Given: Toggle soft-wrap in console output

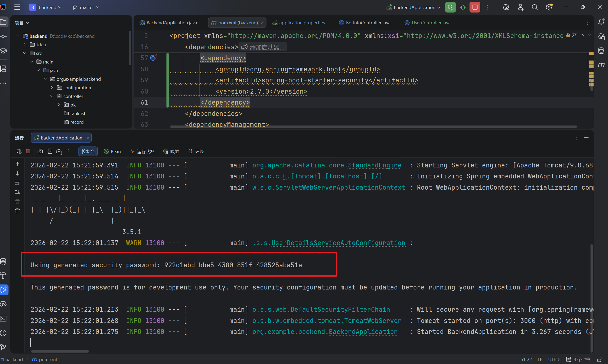Looking at the screenshot, I should tap(17, 183).
